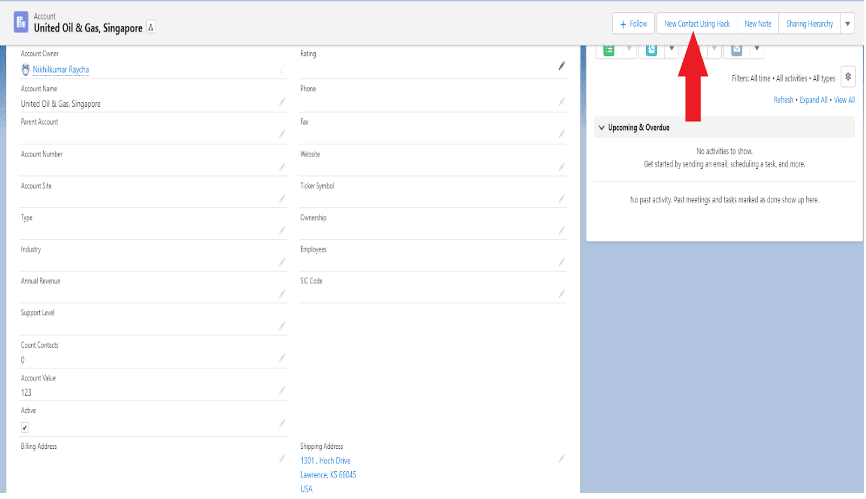Image resolution: width=866 pixels, height=499 pixels.
Task: Toggle the Active checkbox
Action: point(25,427)
